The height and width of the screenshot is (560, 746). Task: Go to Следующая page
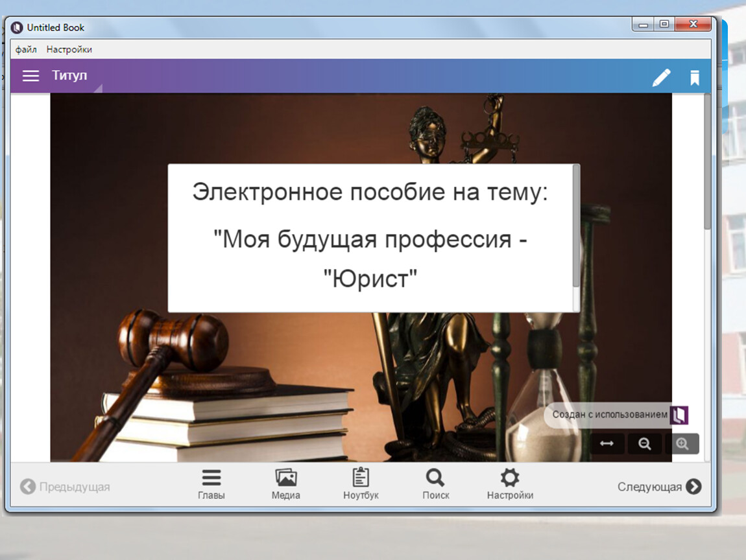pyautogui.click(x=660, y=487)
